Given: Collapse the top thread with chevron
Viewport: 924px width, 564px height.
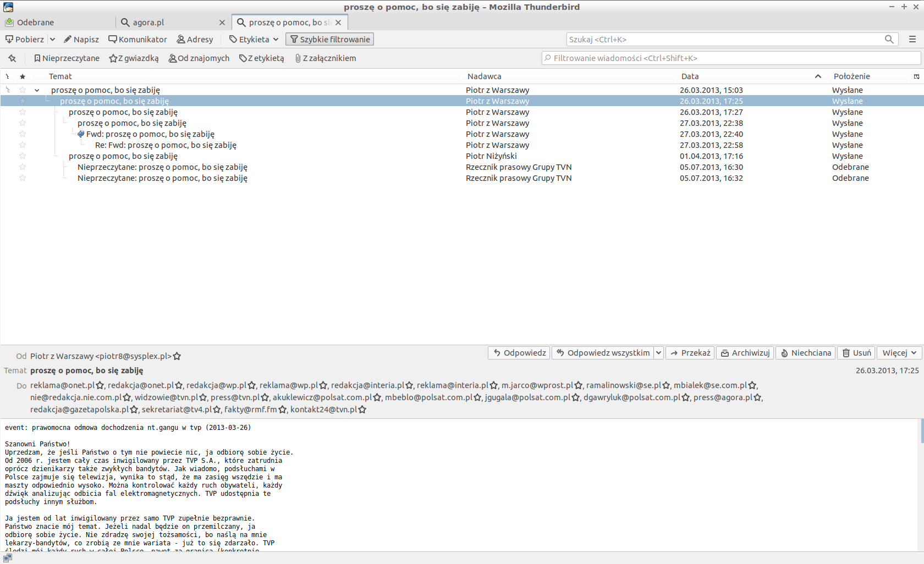Looking at the screenshot, I should (x=37, y=90).
